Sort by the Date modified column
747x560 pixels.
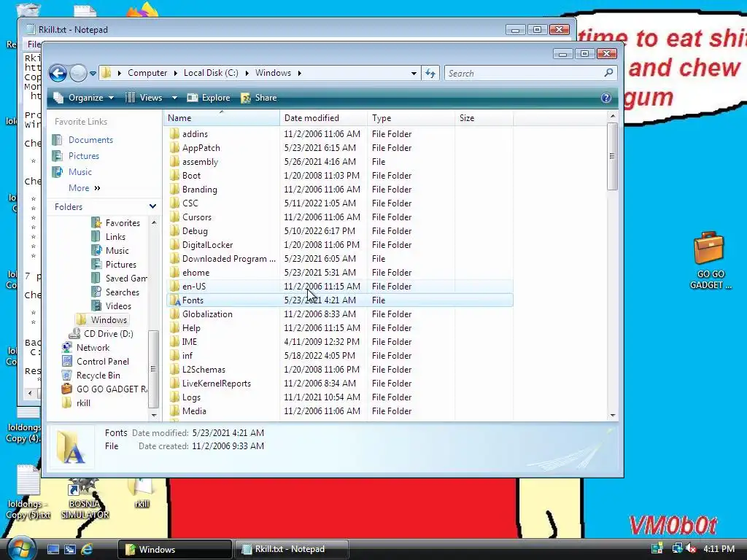tap(323, 118)
